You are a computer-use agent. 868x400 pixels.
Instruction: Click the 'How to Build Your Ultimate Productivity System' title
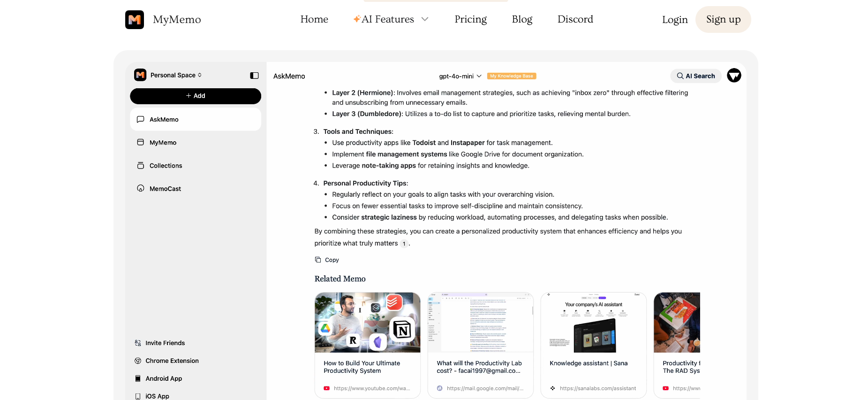(362, 367)
